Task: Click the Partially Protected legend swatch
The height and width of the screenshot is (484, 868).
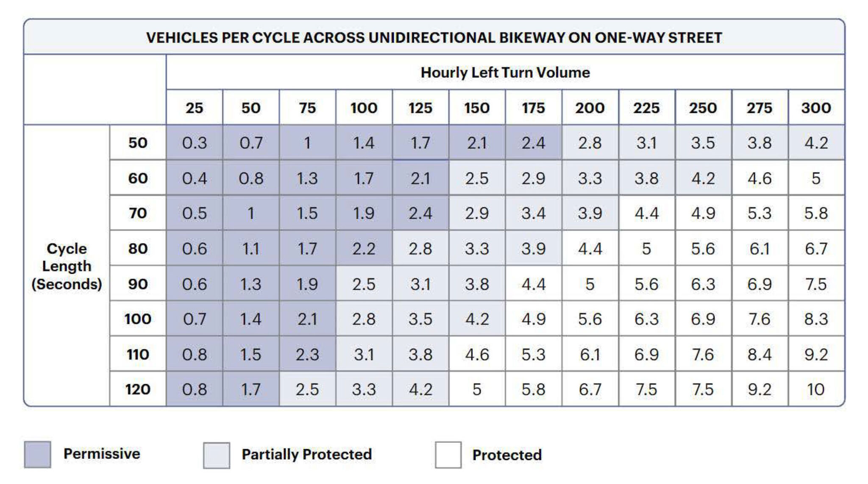Action: (x=216, y=455)
